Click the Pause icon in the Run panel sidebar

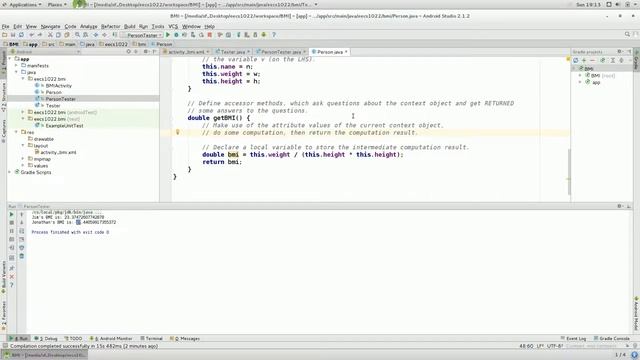pyautogui.click(x=11, y=231)
